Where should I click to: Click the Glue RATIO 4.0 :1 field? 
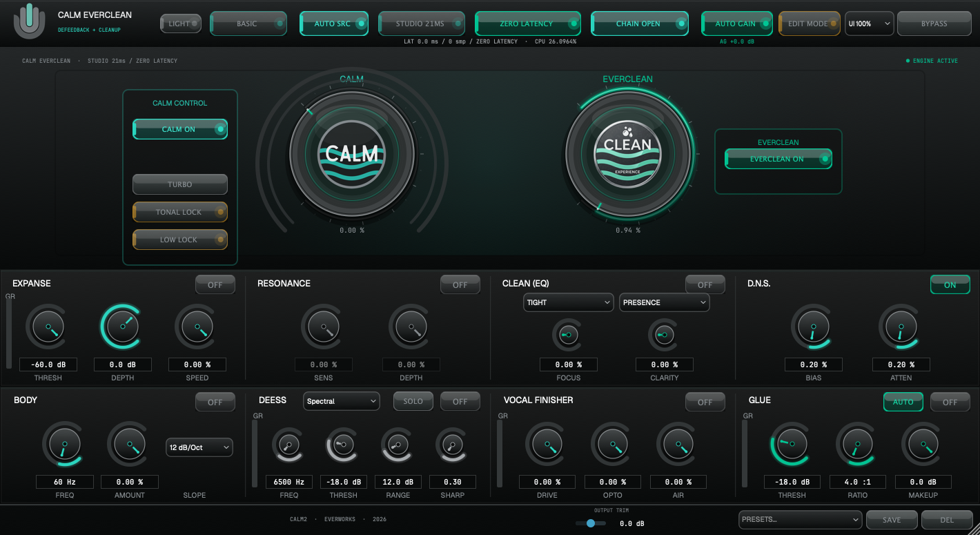[x=858, y=482]
